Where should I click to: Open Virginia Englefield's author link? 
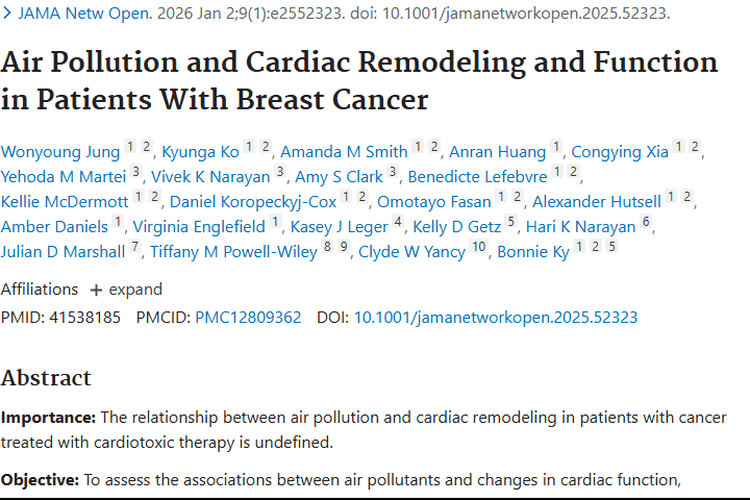tap(199, 227)
